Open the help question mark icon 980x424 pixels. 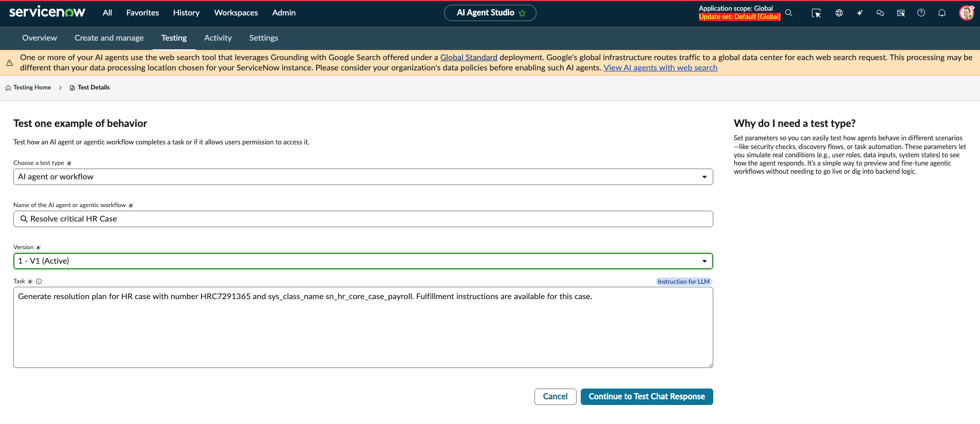(921, 13)
